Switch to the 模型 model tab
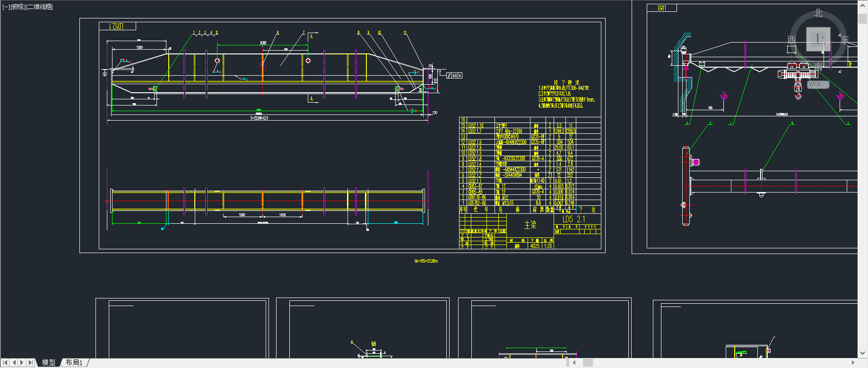868x368 pixels. (x=48, y=362)
